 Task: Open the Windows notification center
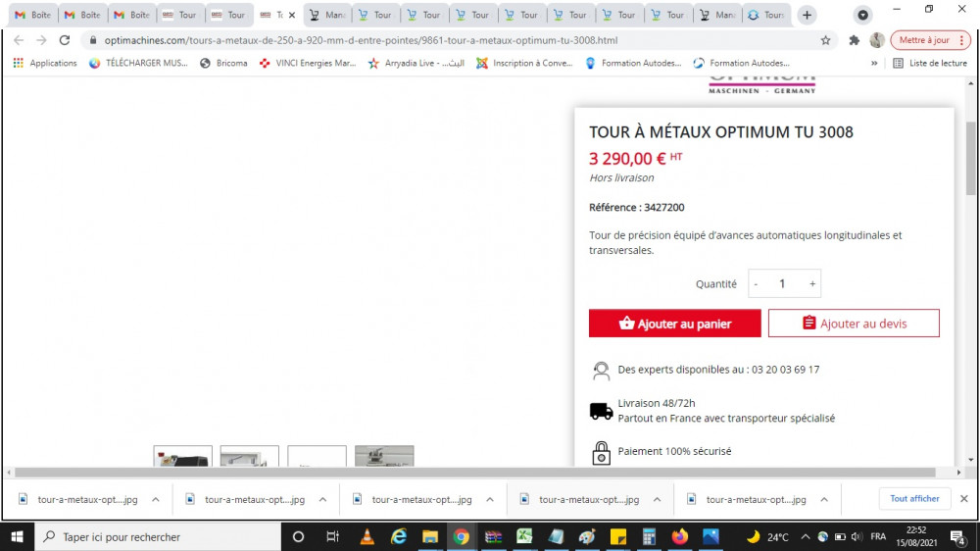[959, 537]
